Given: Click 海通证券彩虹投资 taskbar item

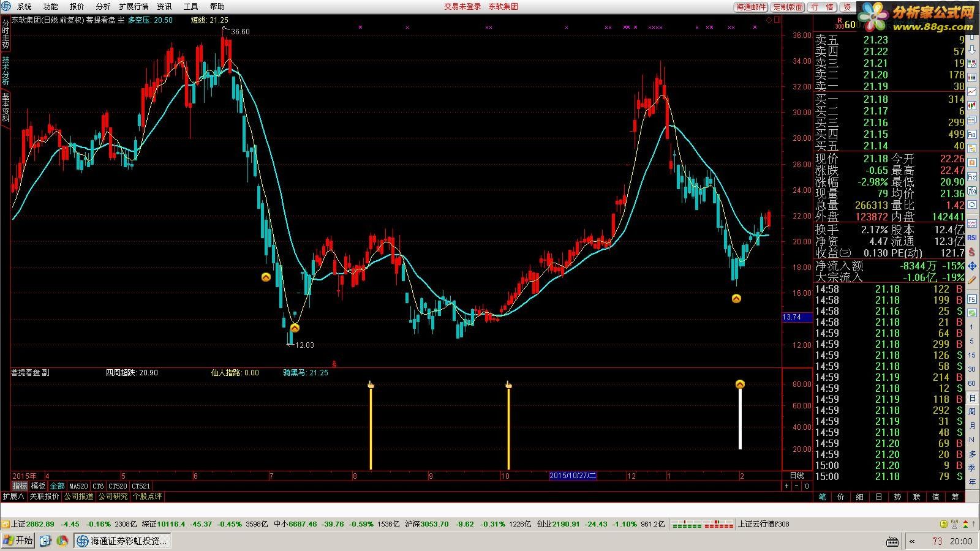Looking at the screenshot, I should [123, 541].
